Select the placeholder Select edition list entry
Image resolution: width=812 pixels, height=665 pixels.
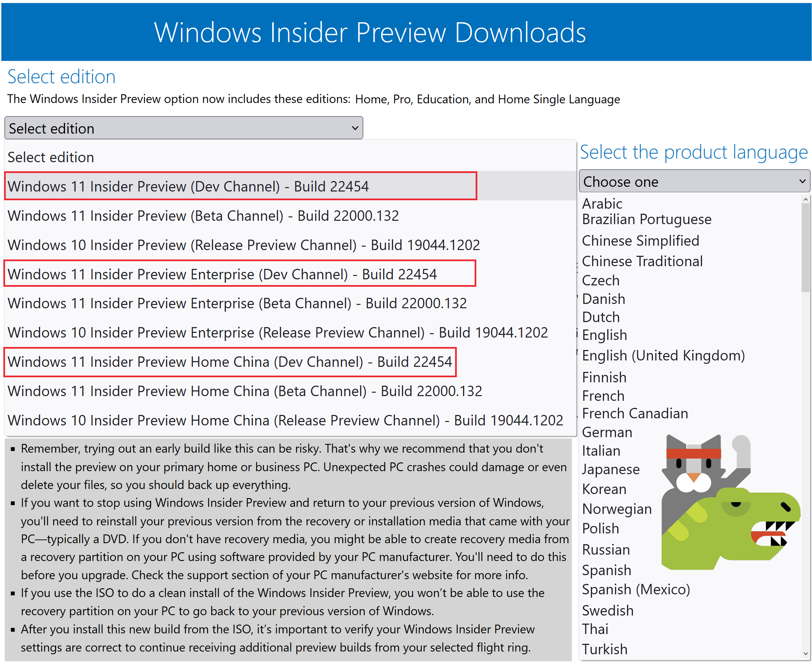click(51, 157)
